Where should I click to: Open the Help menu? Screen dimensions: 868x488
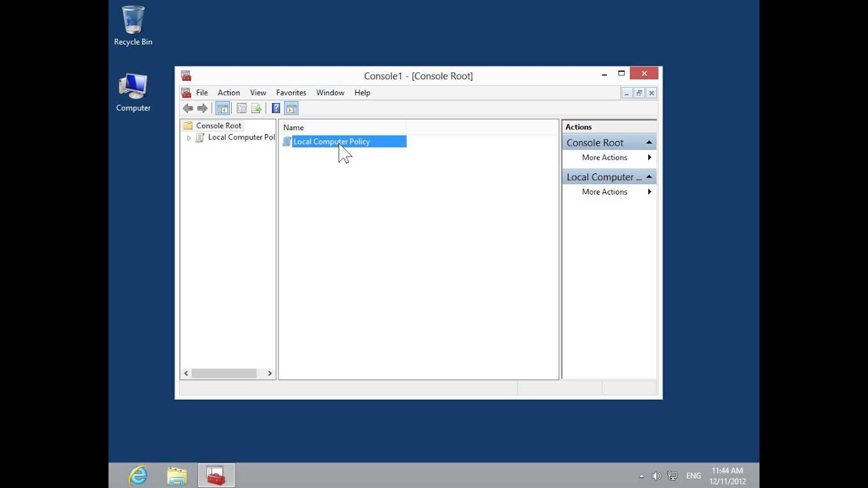362,93
